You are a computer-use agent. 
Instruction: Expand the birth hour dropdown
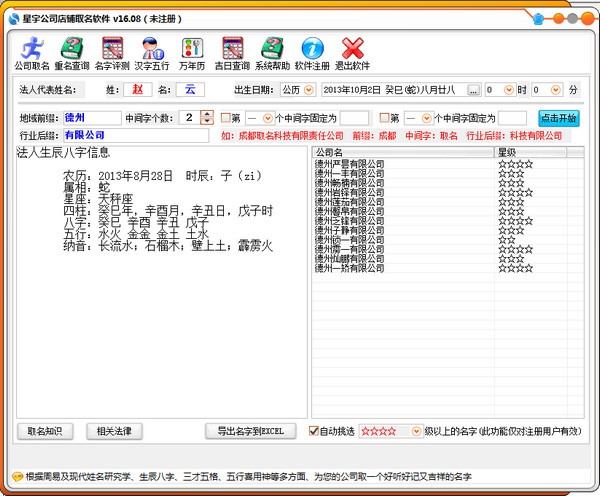[507, 90]
